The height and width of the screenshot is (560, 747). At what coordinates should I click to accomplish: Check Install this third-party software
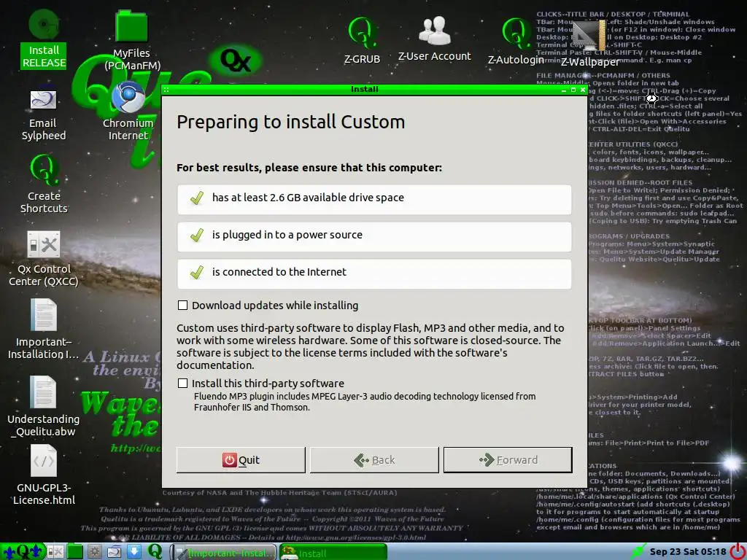point(182,384)
